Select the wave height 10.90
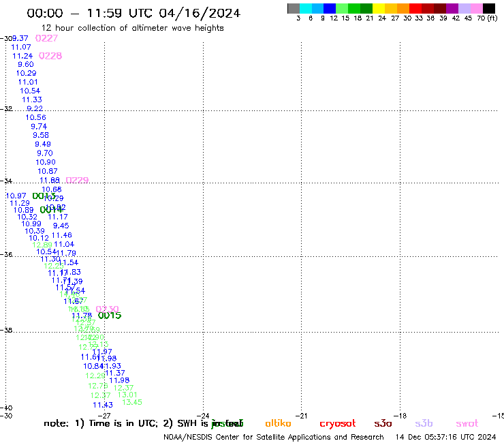504x443 pixels. 46,162
